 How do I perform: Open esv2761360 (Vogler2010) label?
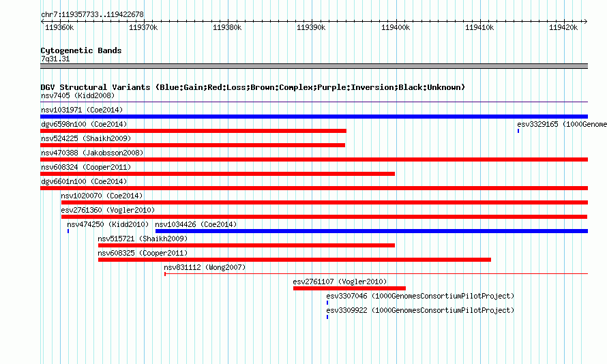108,210
